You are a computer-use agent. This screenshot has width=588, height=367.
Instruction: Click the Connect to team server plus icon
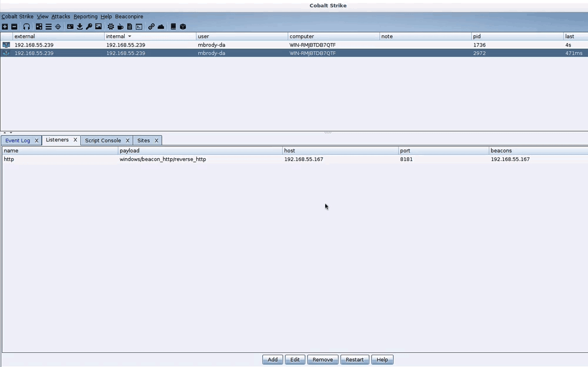pos(5,26)
